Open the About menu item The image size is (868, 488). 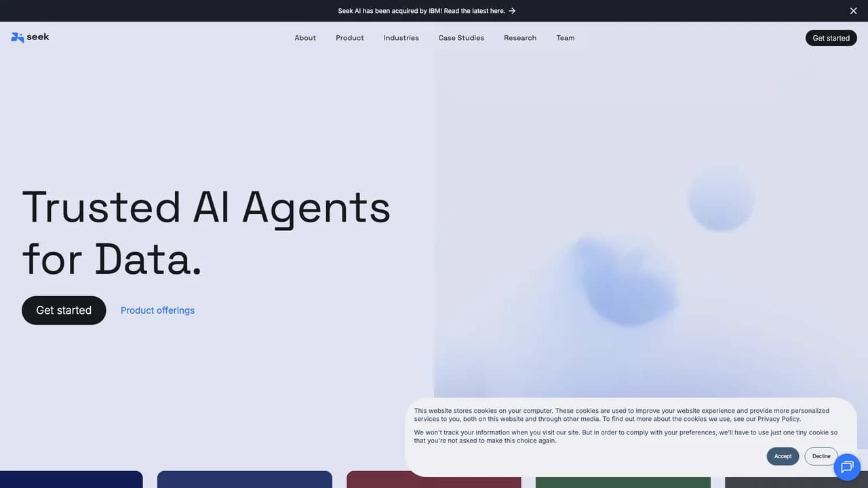[305, 38]
